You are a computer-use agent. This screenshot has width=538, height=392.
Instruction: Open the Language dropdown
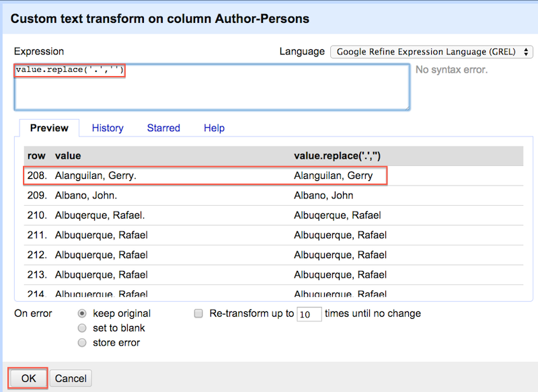click(x=431, y=52)
